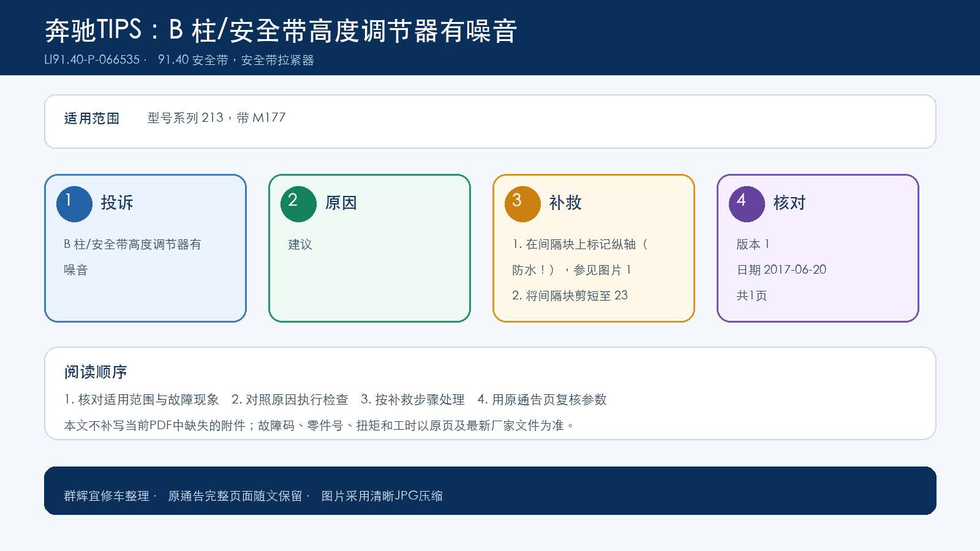Click the green number 2 circle
The width and height of the screenshot is (980, 551).
click(x=298, y=204)
